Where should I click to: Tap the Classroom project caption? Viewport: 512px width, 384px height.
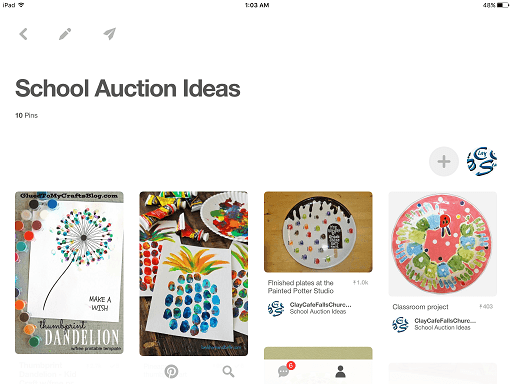click(420, 307)
